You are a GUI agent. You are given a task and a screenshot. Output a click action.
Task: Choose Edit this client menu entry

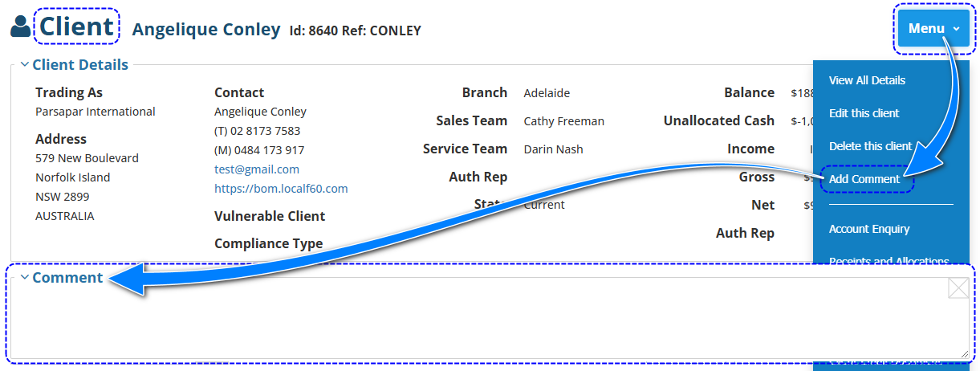coord(864,113)
